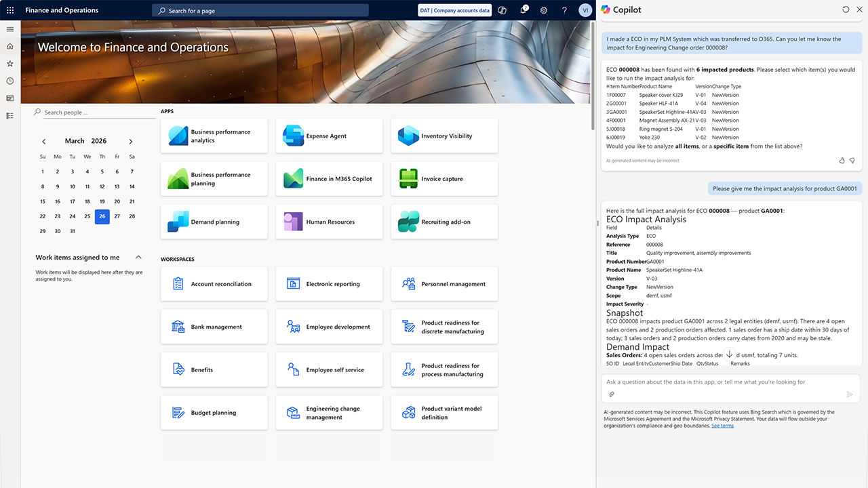Open Help question mark icon
868x488 pixels.
tap(564, 10)
